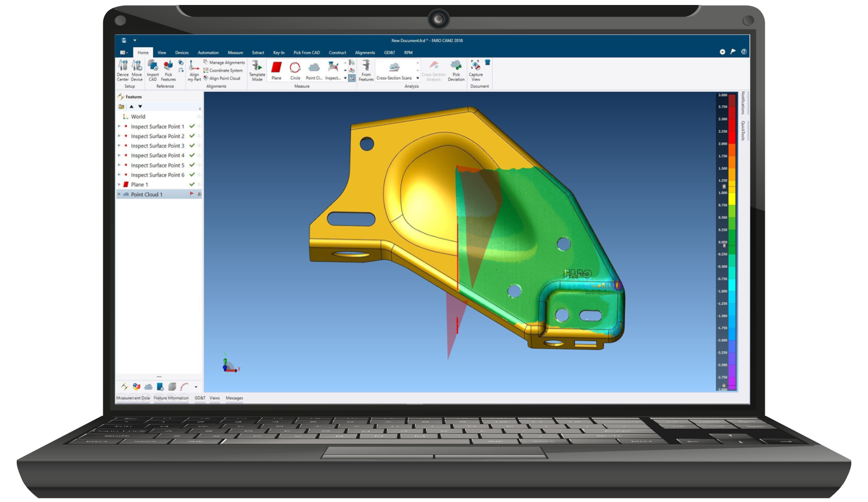Launch Align my Part
This screenshot has width=868, height=502.
[x=194, y=71]
